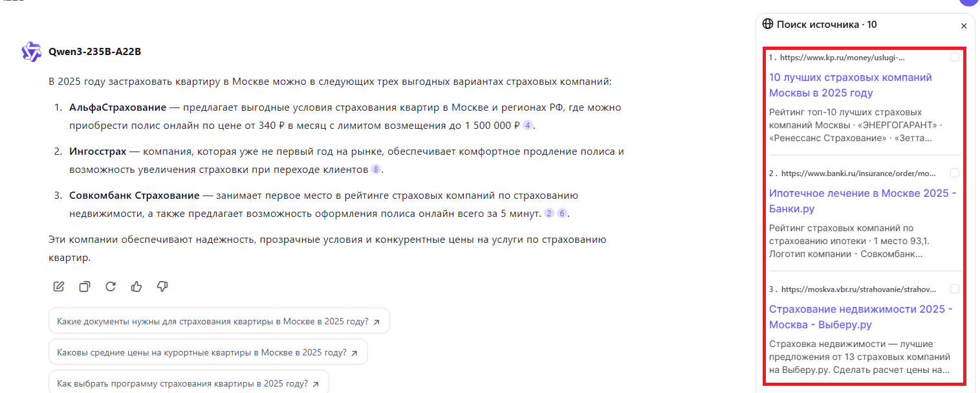Open '10 лучших страховых компаний Москвы' link
The width and height of the screenshot is (980, 393).
[851, 85]
